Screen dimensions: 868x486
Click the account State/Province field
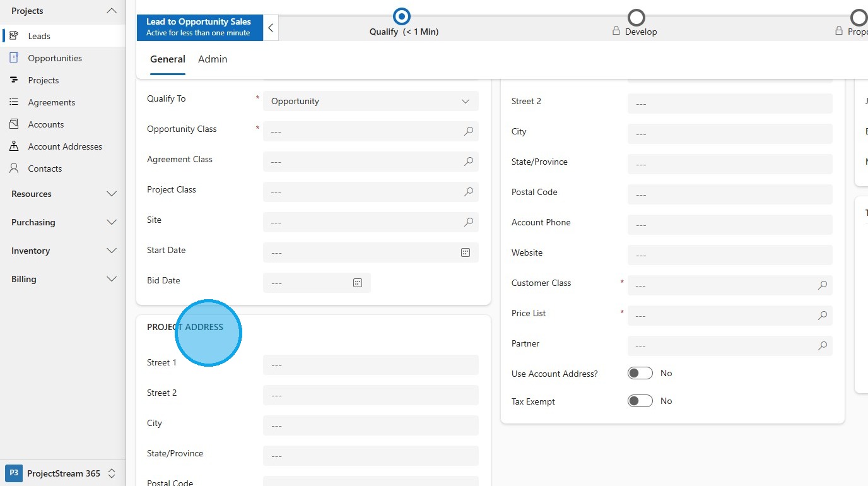pyautogui.click(x=730, y=164)
